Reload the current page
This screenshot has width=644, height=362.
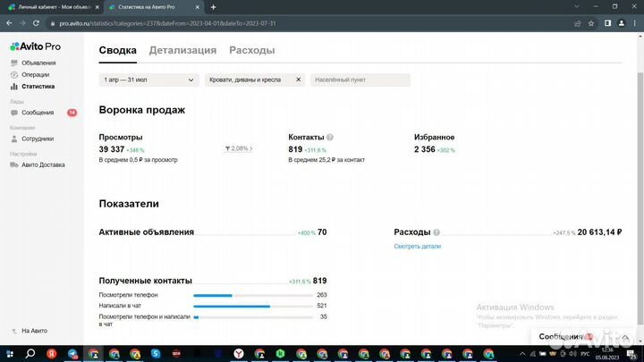tap(36, 23)
